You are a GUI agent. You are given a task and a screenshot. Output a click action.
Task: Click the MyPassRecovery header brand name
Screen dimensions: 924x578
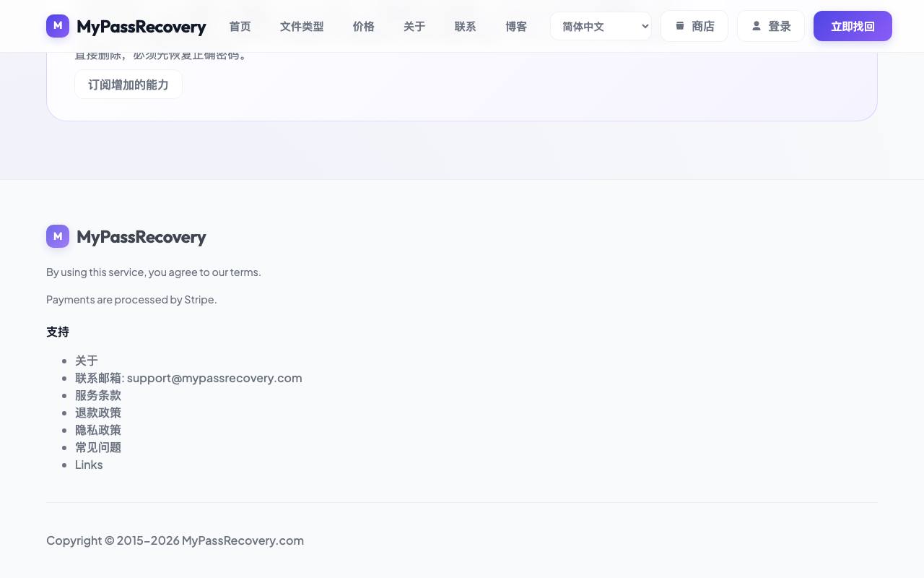click(x=141, y=27)
